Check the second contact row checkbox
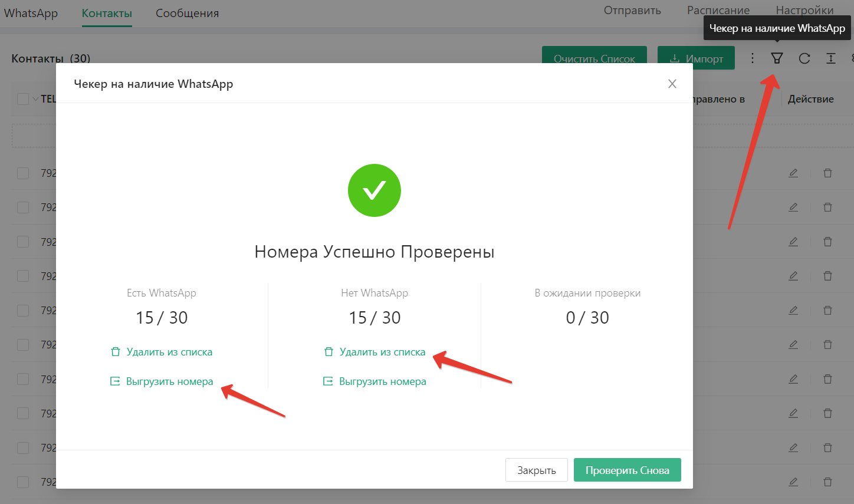 tap(23, 207)
